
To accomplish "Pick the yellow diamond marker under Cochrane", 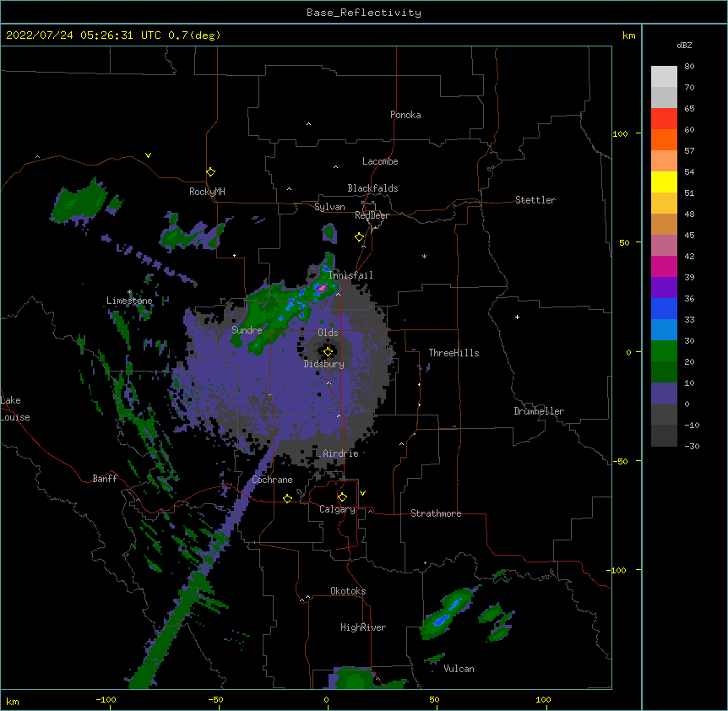I will (x=287, y=499).
